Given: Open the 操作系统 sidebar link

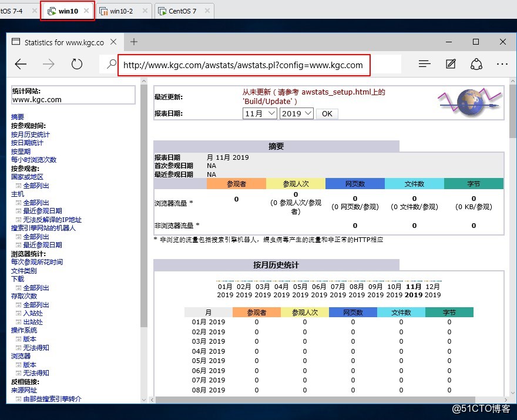Looking at the screenshot, I should (x=23, y=330).
